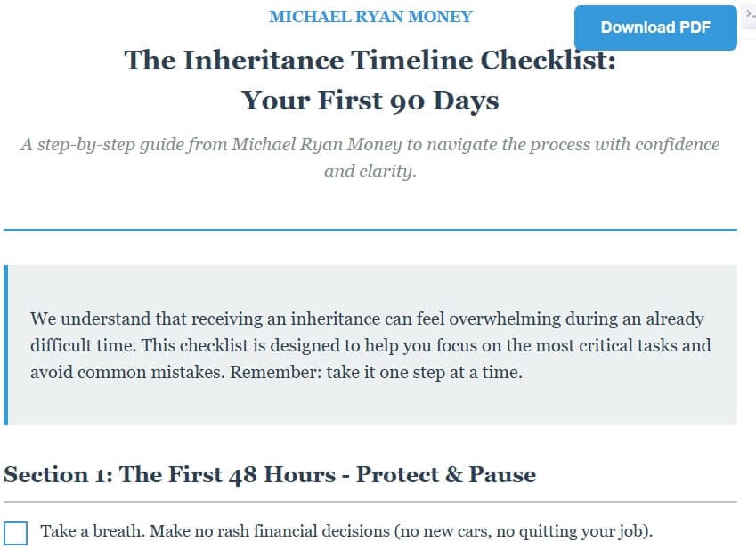
Task: Open the MICHAEL RYAN MONEY header link
Action: [x=370, y=16]
